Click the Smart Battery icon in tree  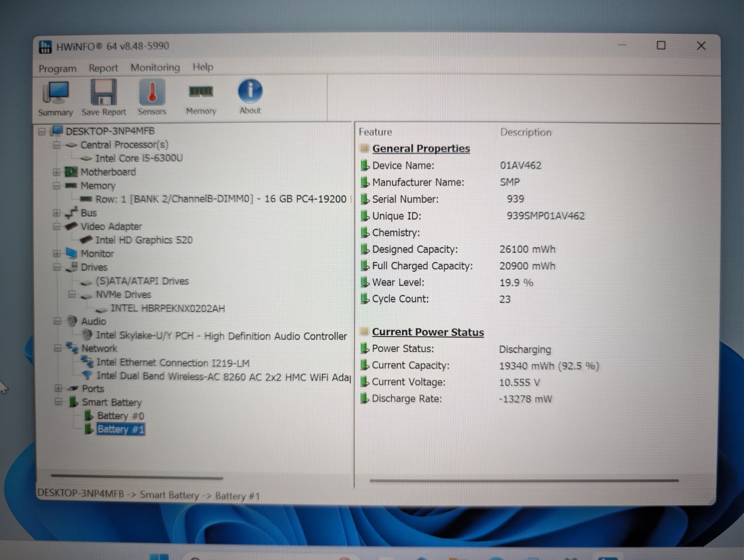73,401
